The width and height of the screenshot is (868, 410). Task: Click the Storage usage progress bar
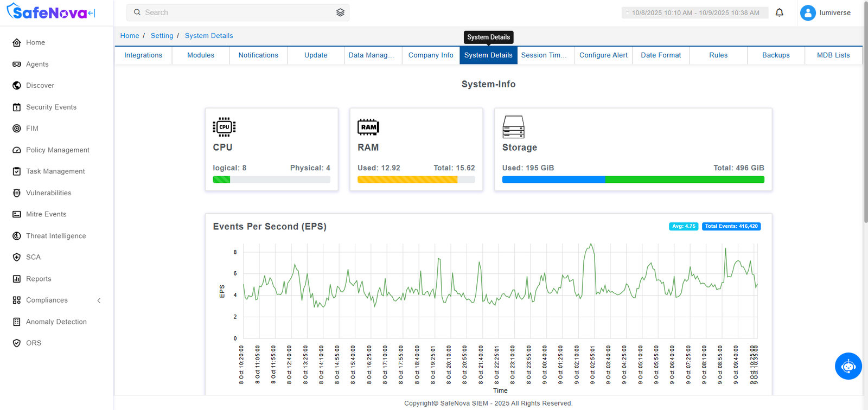click(633, 180)
